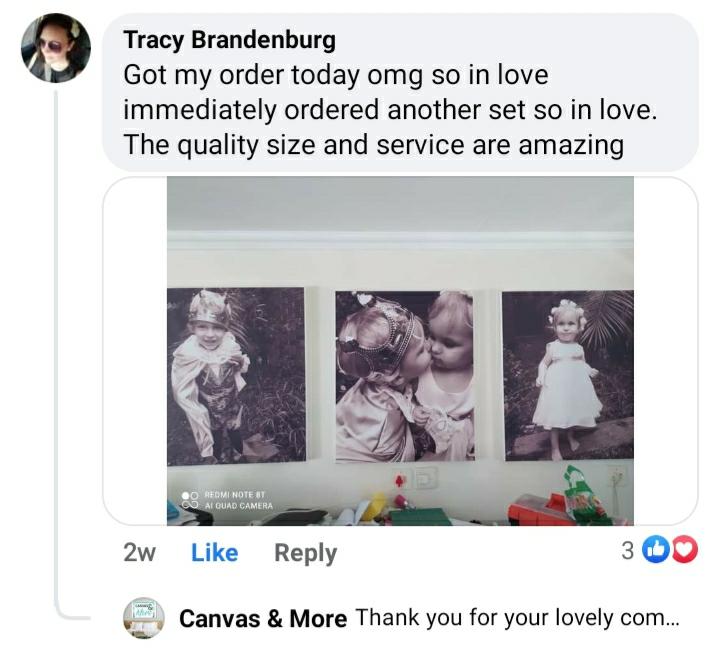Expand the truncated "Thank you for your lovely com..." reply
Viewport: 720px width, 649px height.
(517, 618)
